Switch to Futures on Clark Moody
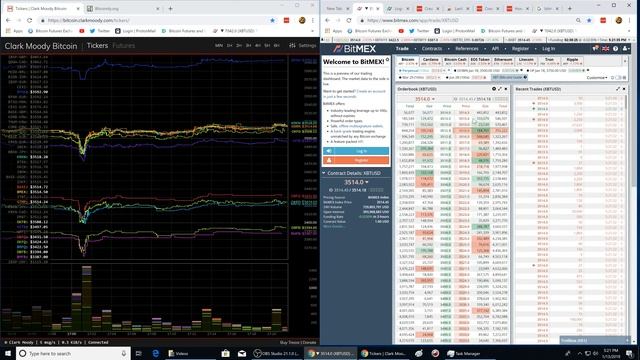Image resolution: width=640 pixels, height=360 pixels. [x=124, y=45]
